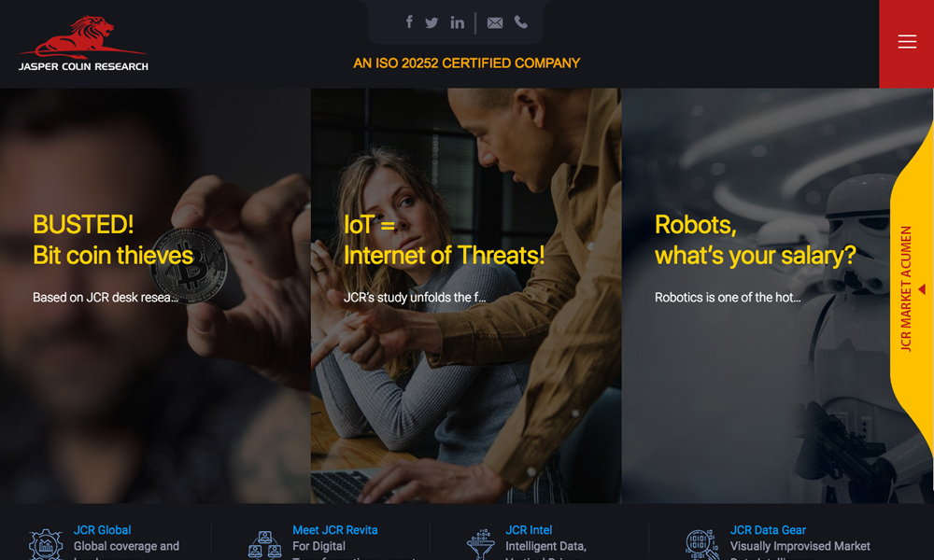Click the email envelope icon
Viewport: 934px width, 560px height.
coord(495,22)
